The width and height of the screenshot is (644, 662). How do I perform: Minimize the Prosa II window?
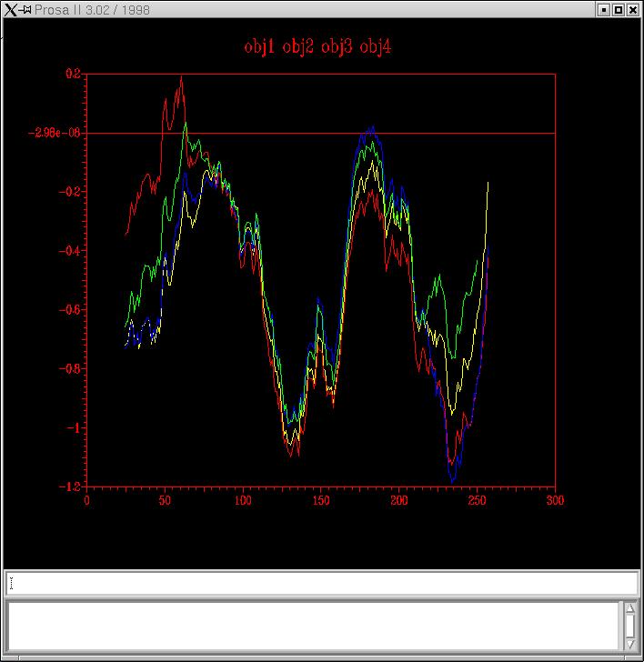click(x=603, y=10)
